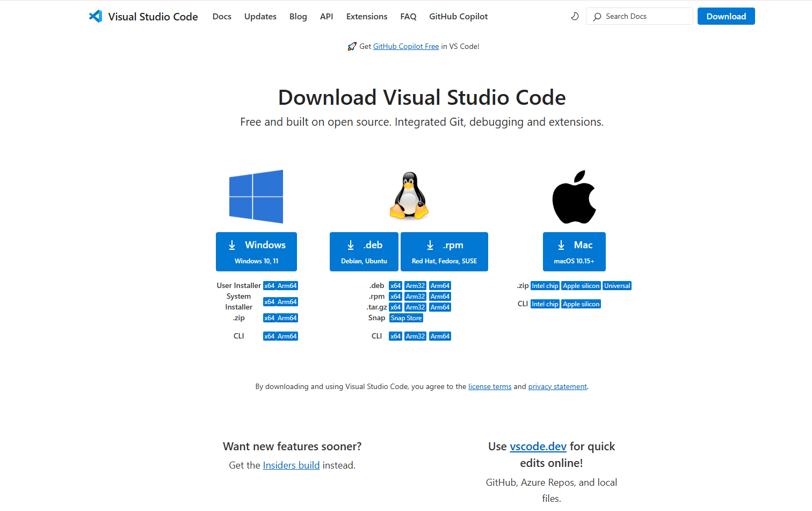Open the FAQ page
This screenshot has width=812, height=511.
408,16
